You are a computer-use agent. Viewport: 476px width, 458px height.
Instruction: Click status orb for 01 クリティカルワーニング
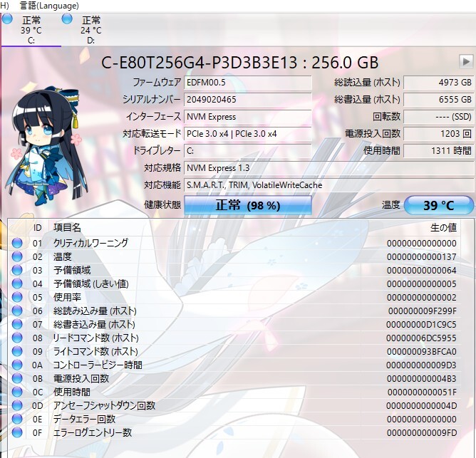pyautogui.click(x=17, y=243)
